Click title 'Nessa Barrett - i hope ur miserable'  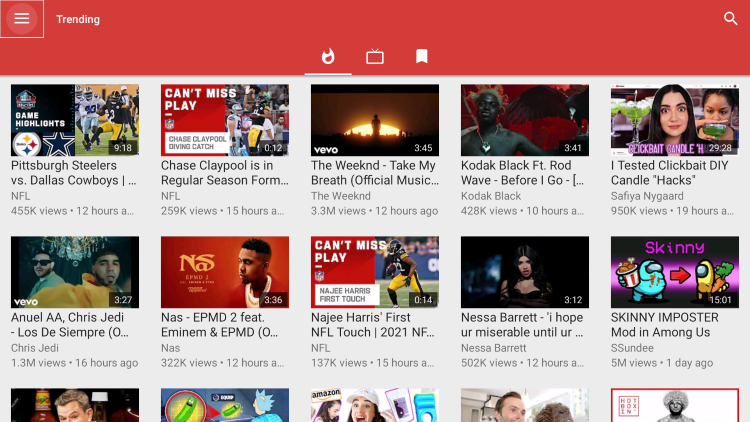click(x=522, y=325)
